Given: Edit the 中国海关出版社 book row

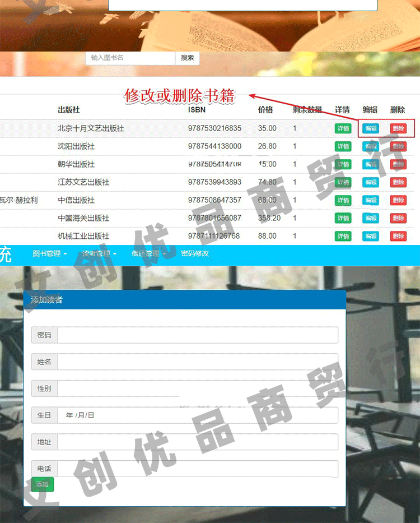Looking at the screenshot, I should pyautogui.click(x=371, y=218).
